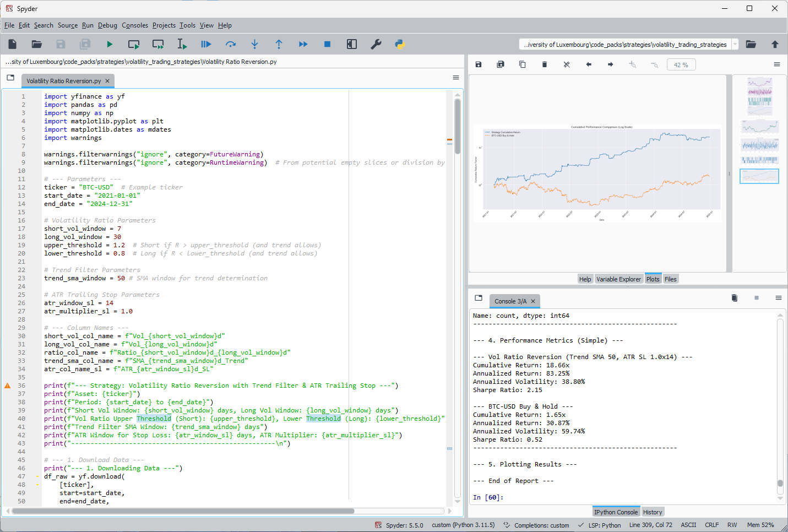Click the Run current cell icon

pyautogui.click(x=133, y=44)
